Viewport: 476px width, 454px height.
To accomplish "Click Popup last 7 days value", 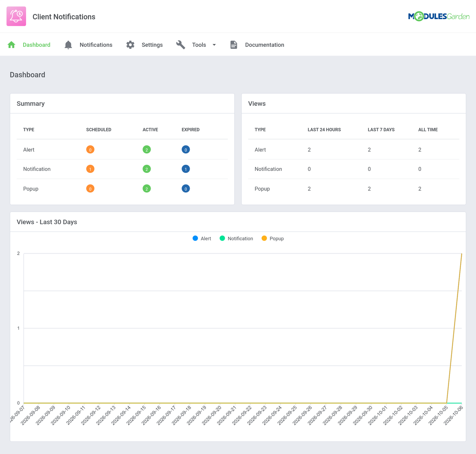I will pyautogui.click(x=369, y=189).
